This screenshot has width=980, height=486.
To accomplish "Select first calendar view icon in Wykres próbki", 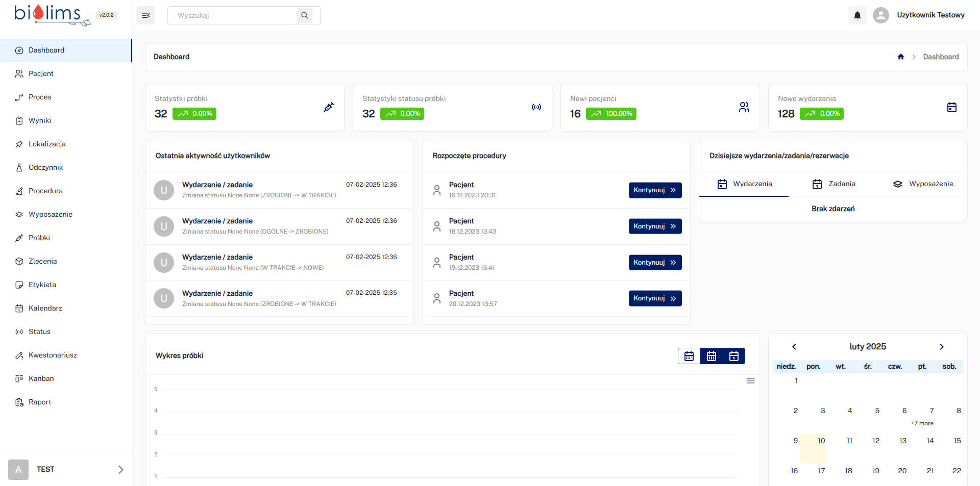I will (689, 356).
